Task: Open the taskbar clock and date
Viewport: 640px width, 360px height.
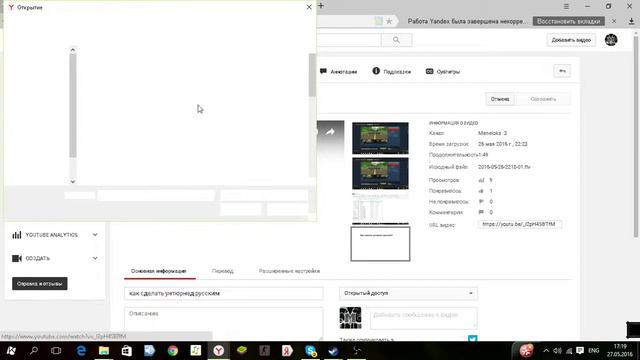Action: [620, 351]
